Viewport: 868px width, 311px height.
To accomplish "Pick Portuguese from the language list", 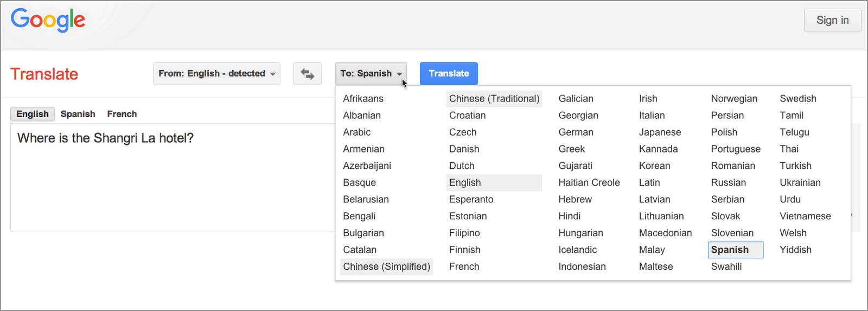I will pyautogui.click(x=736, y=149).
